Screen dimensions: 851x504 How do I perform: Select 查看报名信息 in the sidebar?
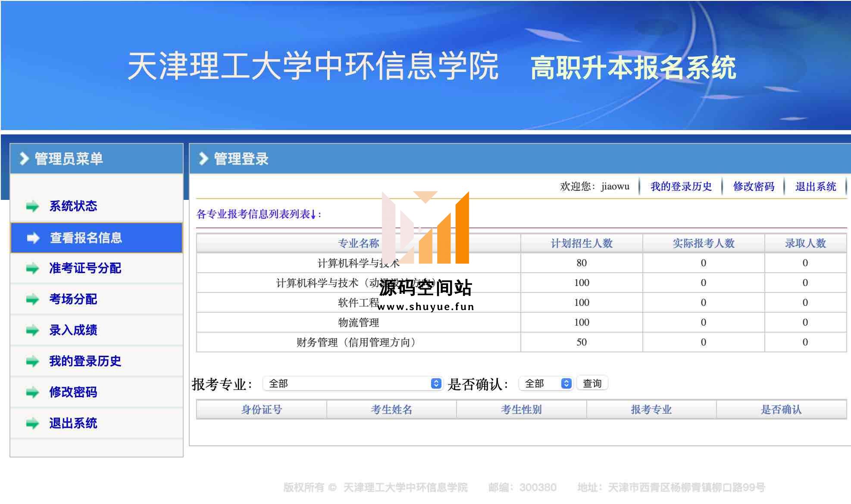coord(97,238)
